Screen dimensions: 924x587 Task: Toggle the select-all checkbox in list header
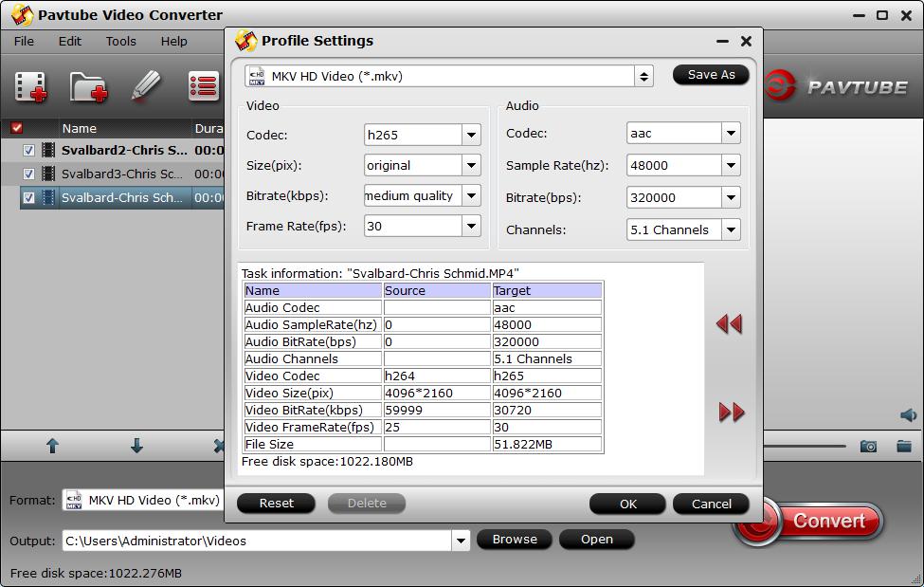pyautogui.click(x=16, y=127)
